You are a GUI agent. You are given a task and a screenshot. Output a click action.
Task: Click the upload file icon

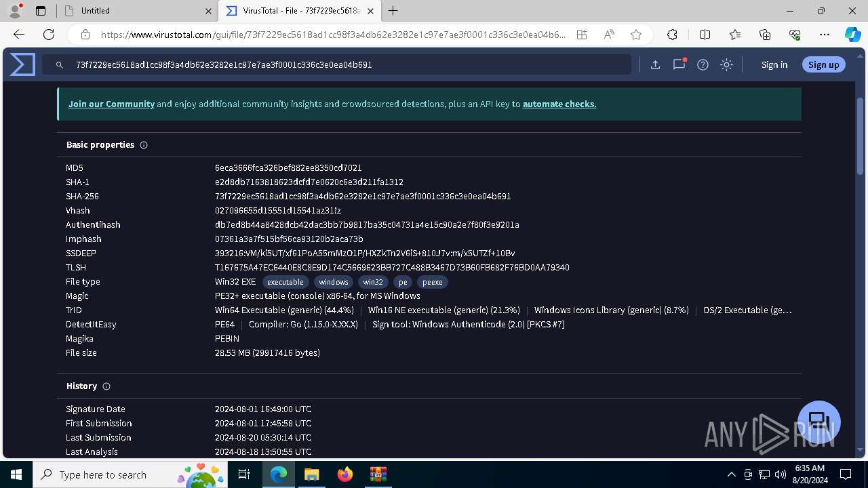[655, 65]
